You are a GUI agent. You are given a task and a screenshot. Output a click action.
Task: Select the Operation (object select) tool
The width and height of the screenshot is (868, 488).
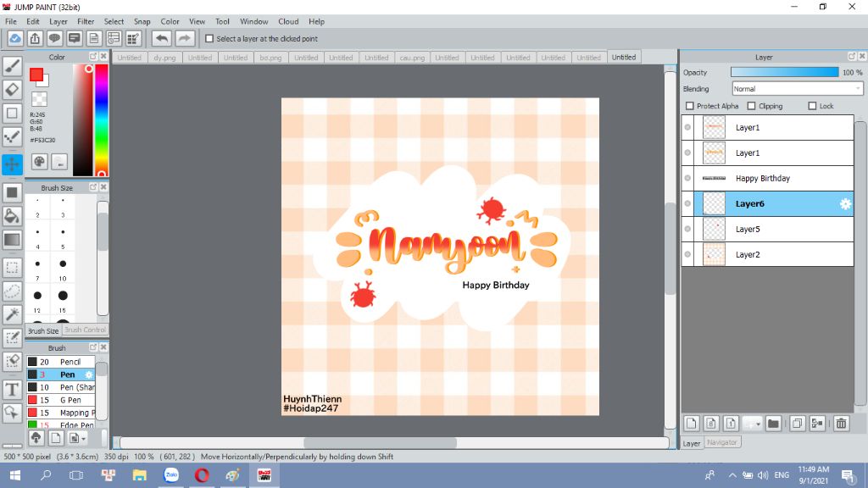[12, 413]
